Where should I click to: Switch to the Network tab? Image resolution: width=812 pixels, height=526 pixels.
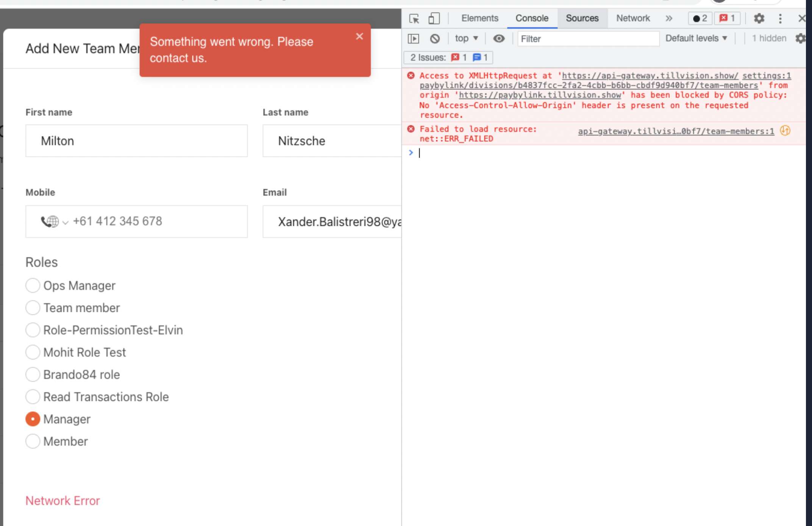coord(632,18)
